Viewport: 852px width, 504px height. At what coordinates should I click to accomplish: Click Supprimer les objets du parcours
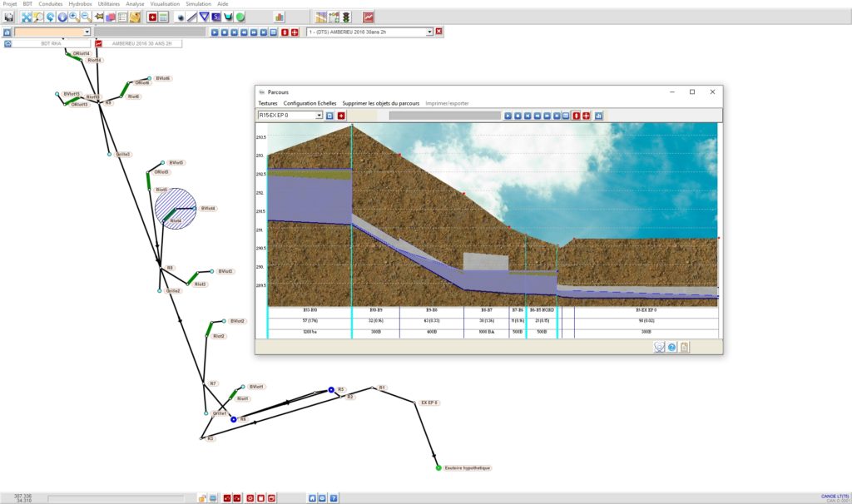point(380,103)
